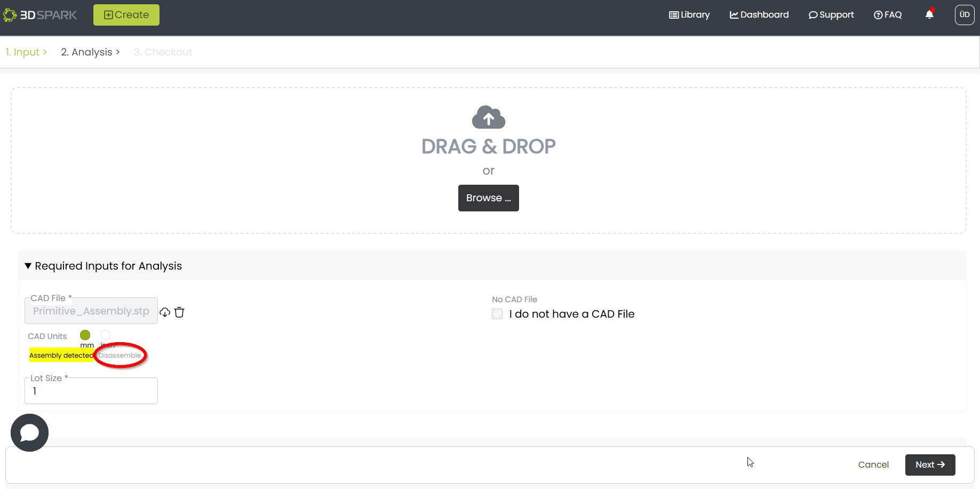This screenshot has width=980, height=489.
Task: Select inch as CAD units
Action: click(x=106, y=335)
